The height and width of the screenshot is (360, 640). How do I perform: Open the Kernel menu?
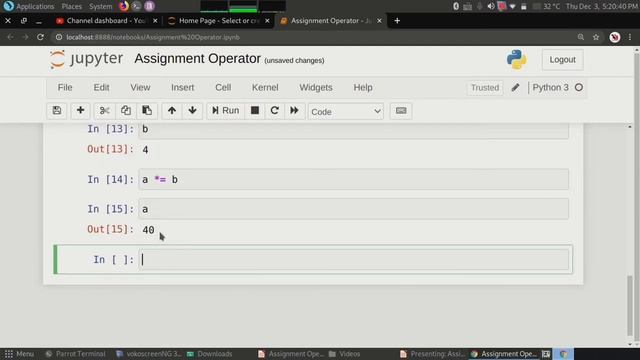pyautogui.click(x=265, y=87)
